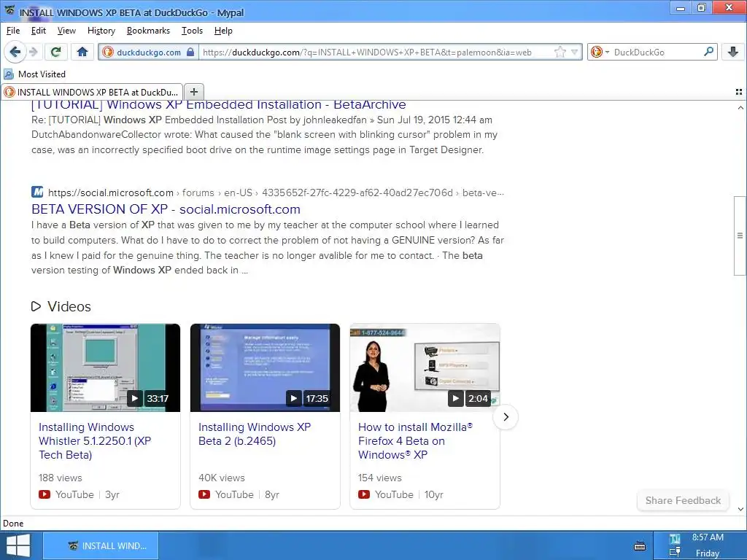
Task: Show more videos with the right chevron
Action: coord(506,417)
